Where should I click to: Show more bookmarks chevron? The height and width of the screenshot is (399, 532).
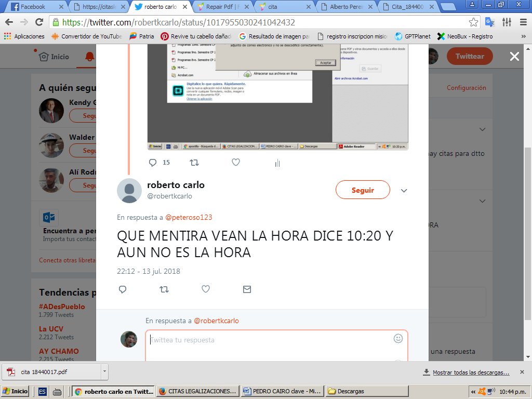coord(524,36)
